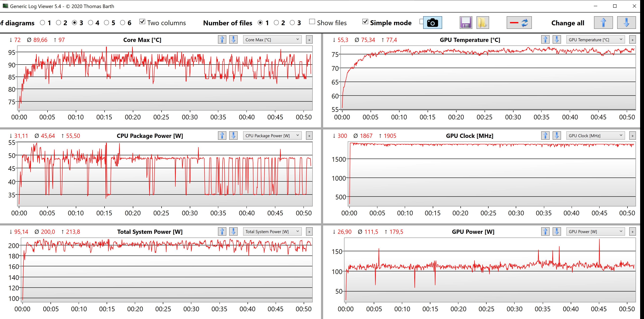The height and width of the screenshot is (319, 644).
Task: Uncheck the Two columns checkbox
Action: click(x=142, y=22)
